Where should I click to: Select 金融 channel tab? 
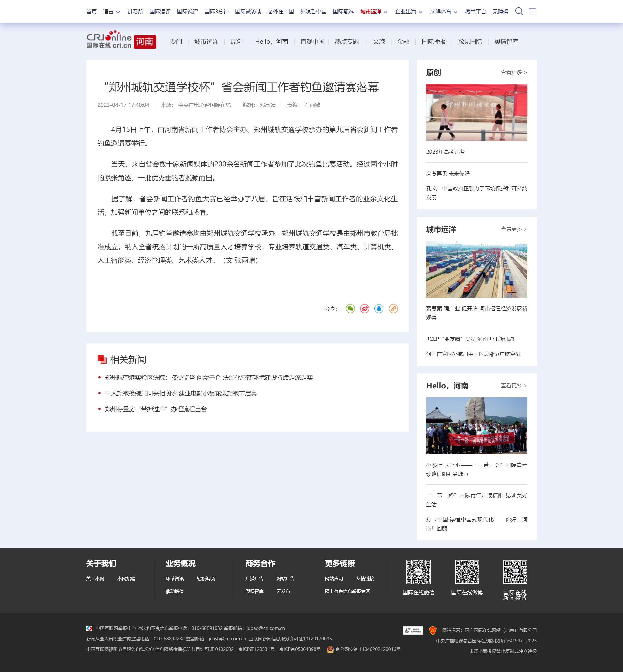pyautogui.click(x=403, y=42)
